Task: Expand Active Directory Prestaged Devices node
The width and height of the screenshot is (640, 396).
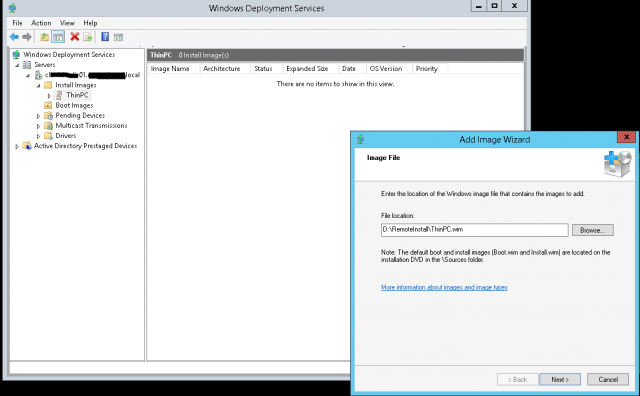Action: tap(17, 146)
